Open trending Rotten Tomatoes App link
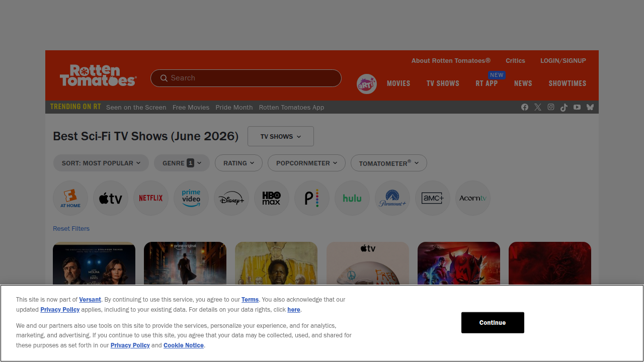This screenshot has width=644, height=362. point(291,107)
